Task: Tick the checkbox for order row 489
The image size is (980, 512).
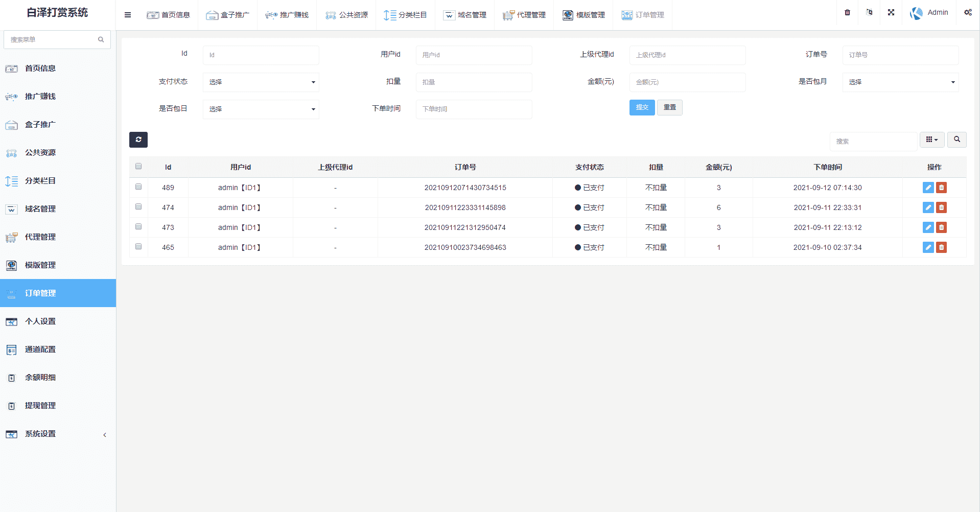Action: click(138, 187)
